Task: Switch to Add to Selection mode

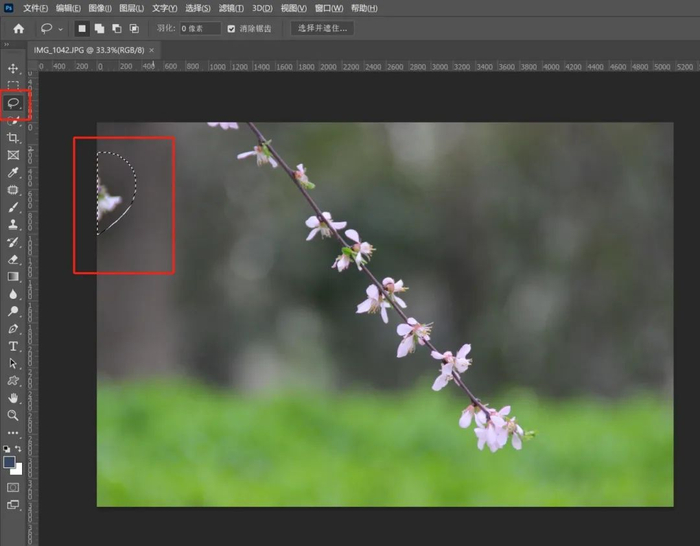Action: pos(101,28)
